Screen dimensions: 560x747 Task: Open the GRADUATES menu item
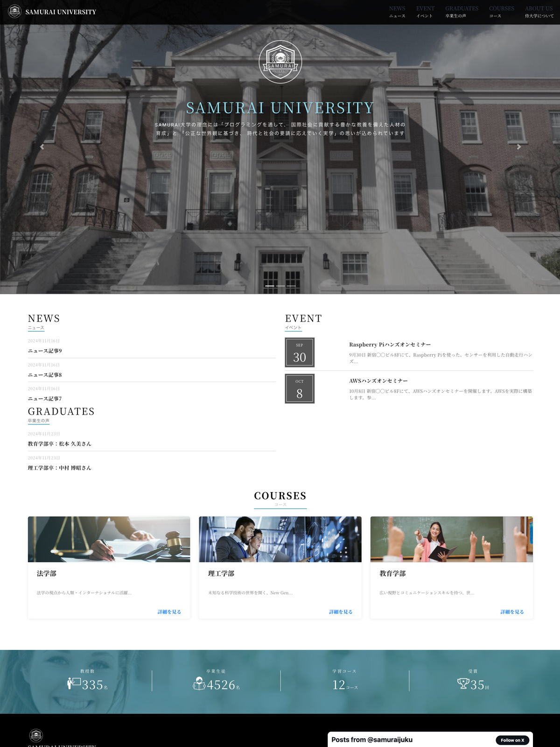tap(462, 12)
